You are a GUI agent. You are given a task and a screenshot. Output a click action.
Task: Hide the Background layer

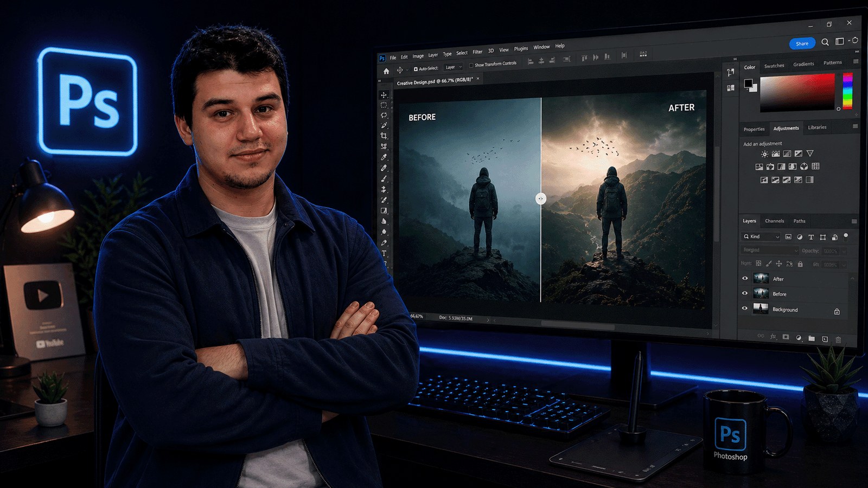(x=745, y=308)
